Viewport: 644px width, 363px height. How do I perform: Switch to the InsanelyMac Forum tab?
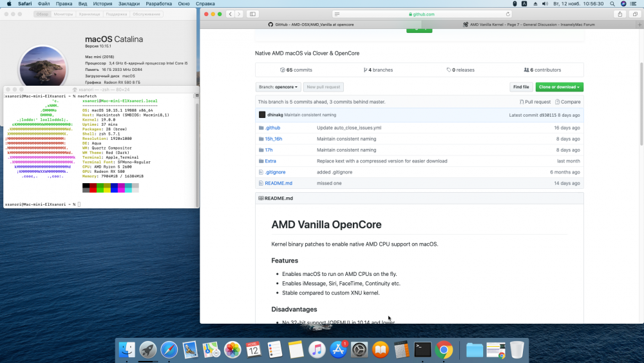pos(529,25)
